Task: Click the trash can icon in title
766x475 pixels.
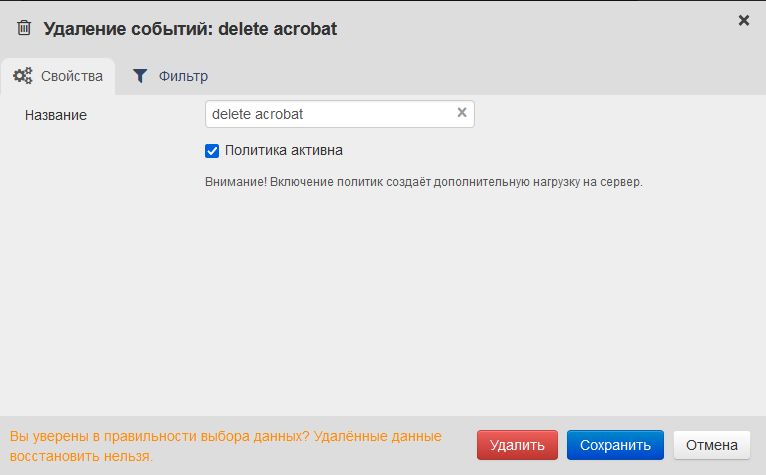Action: (24, 28)
